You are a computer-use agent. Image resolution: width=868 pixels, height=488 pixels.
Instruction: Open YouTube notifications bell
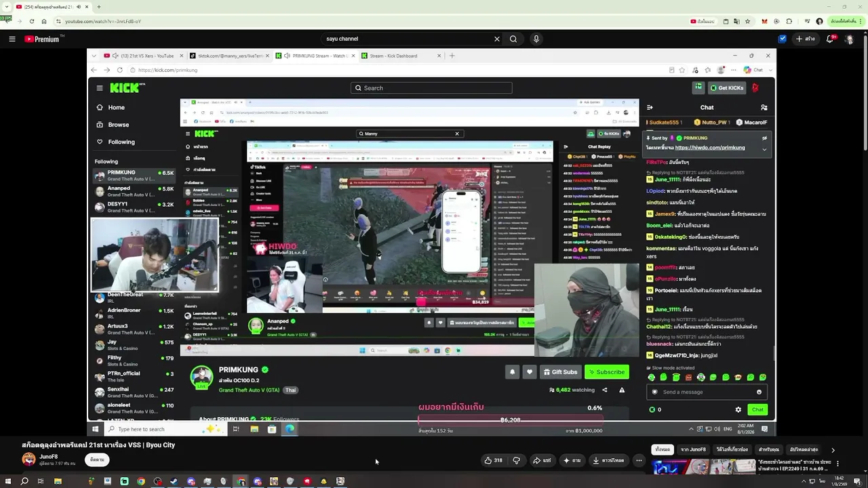tap(830, 39)
